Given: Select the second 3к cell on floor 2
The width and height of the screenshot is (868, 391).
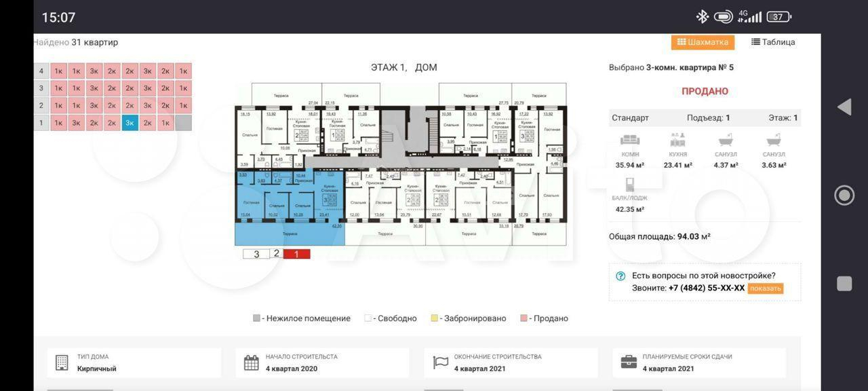Looking at the screenshot, I should pos(147,106).
